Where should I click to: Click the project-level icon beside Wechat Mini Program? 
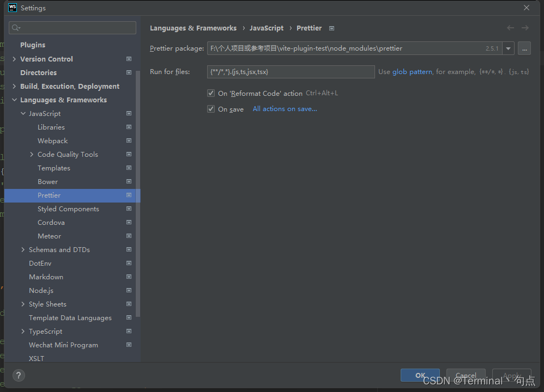click(129, 345)
